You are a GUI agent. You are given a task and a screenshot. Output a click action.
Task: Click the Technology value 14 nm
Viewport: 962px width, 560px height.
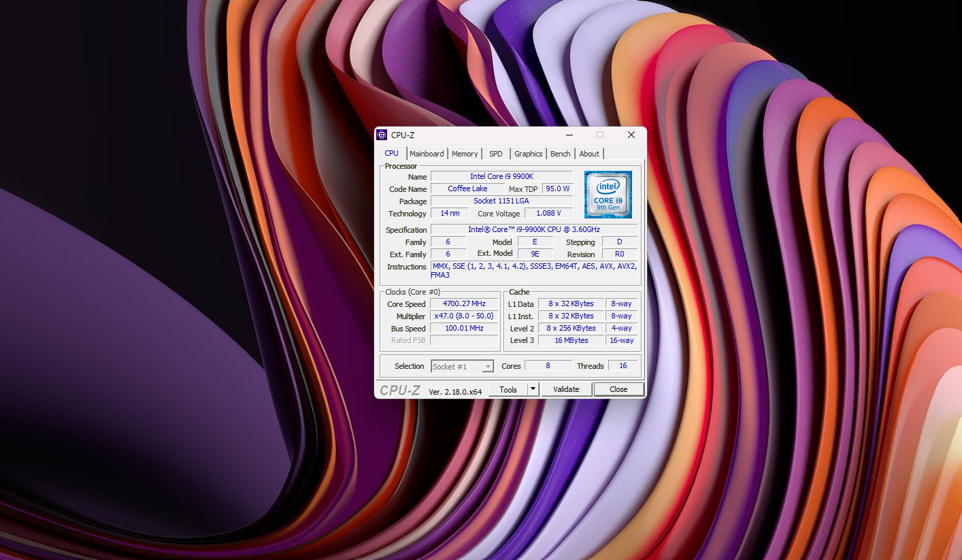450,213
